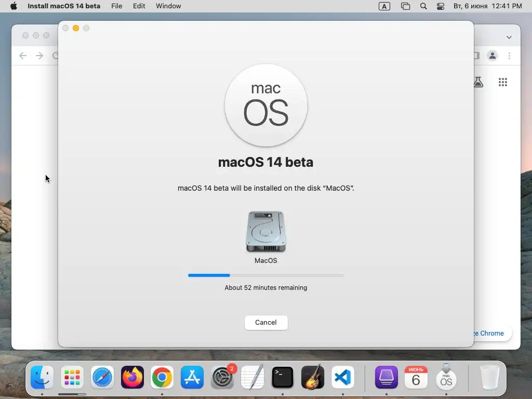Image resolution: width=532 pixels, height=399 pixels.
Task: Open Chrome profile avatar
Action: 493,56
